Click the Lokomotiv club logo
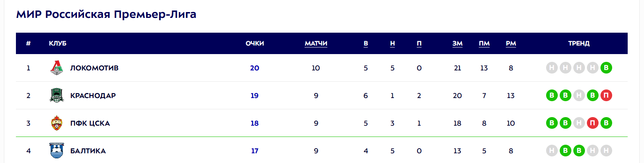This screenshot has height=163, width=644. pos(57,68)
